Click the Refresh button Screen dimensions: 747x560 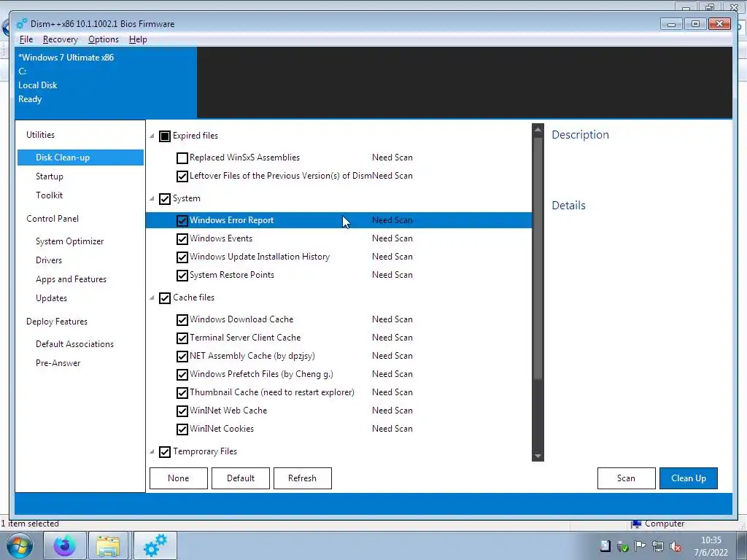tap(303, 478)
